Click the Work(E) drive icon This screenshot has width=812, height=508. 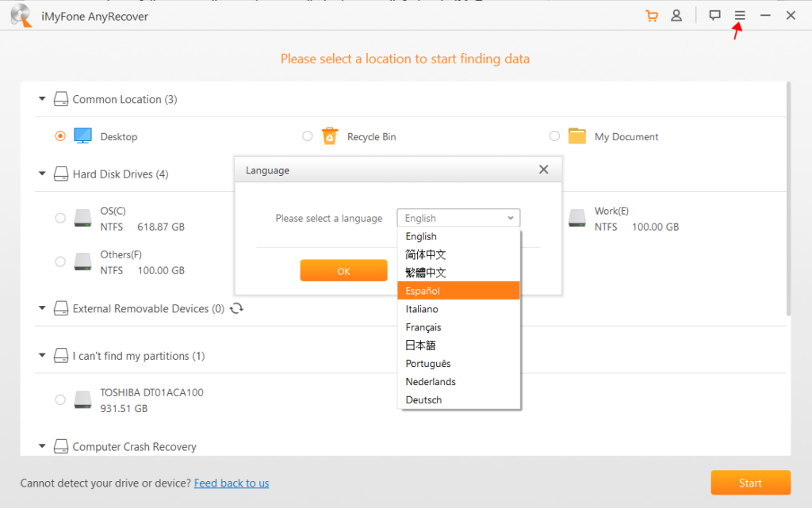577,218
